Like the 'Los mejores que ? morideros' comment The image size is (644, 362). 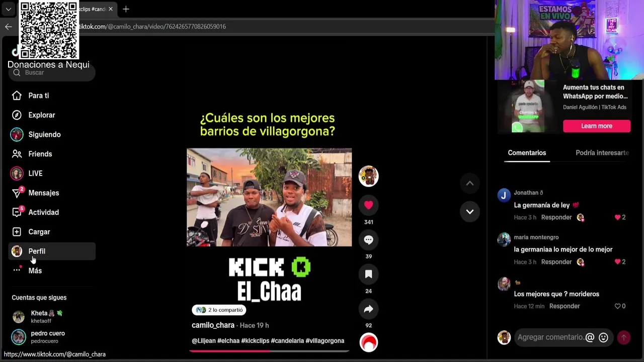click(617, 306)
